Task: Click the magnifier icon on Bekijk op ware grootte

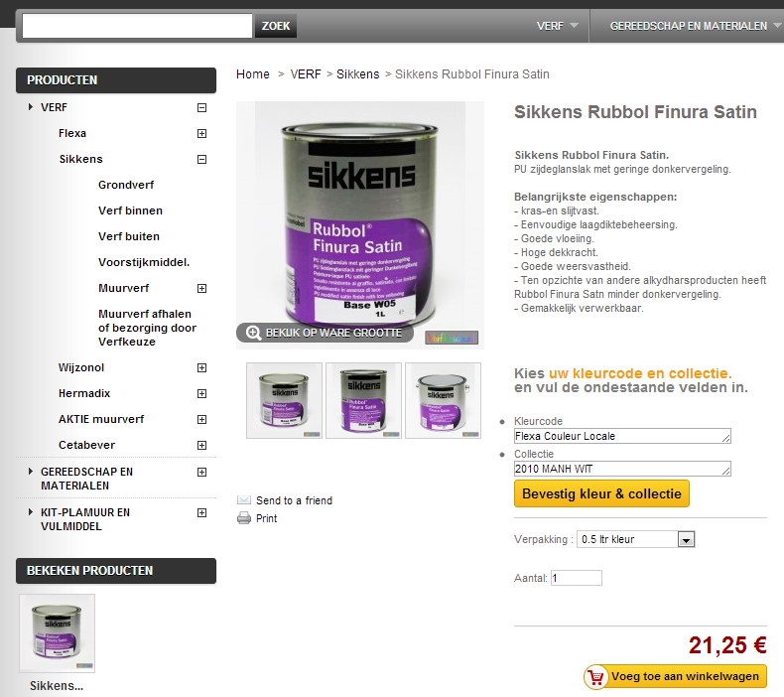Action: (253, 333)
